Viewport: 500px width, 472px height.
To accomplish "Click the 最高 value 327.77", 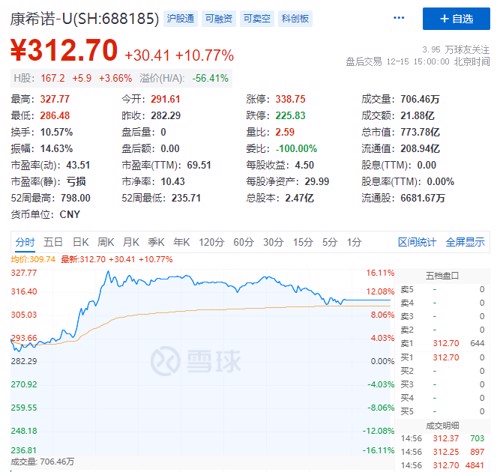I will pyautogui.click(x=55, y=99).
